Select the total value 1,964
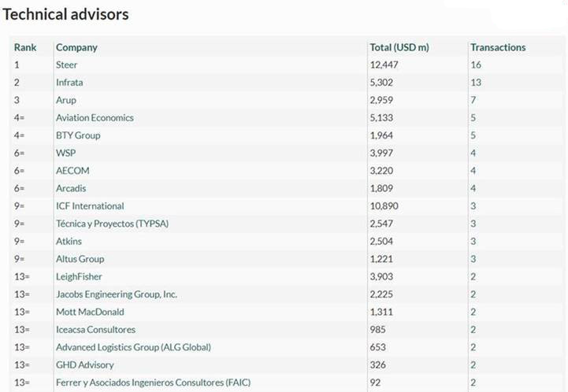Screen dimensions: 568x392 pos(381,135)
